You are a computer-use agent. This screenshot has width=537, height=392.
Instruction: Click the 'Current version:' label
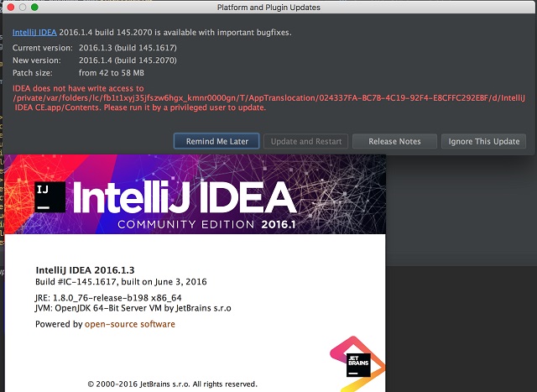coord(43,48)
